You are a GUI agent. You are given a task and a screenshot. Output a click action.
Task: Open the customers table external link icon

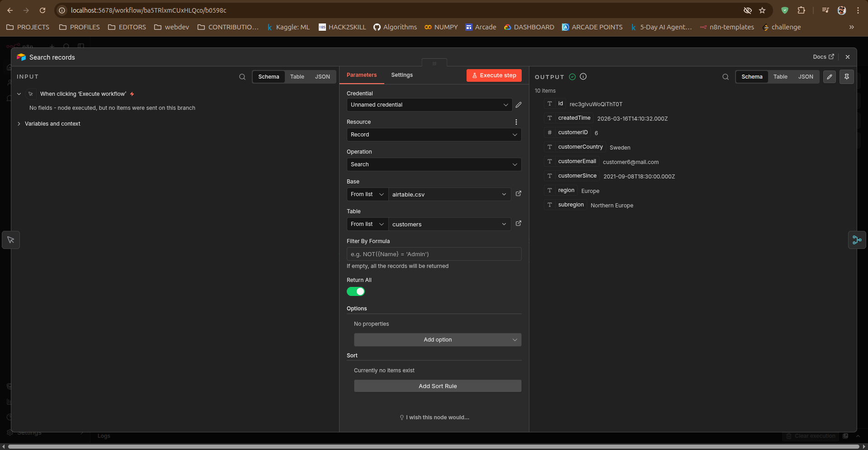tap(519, 224)
